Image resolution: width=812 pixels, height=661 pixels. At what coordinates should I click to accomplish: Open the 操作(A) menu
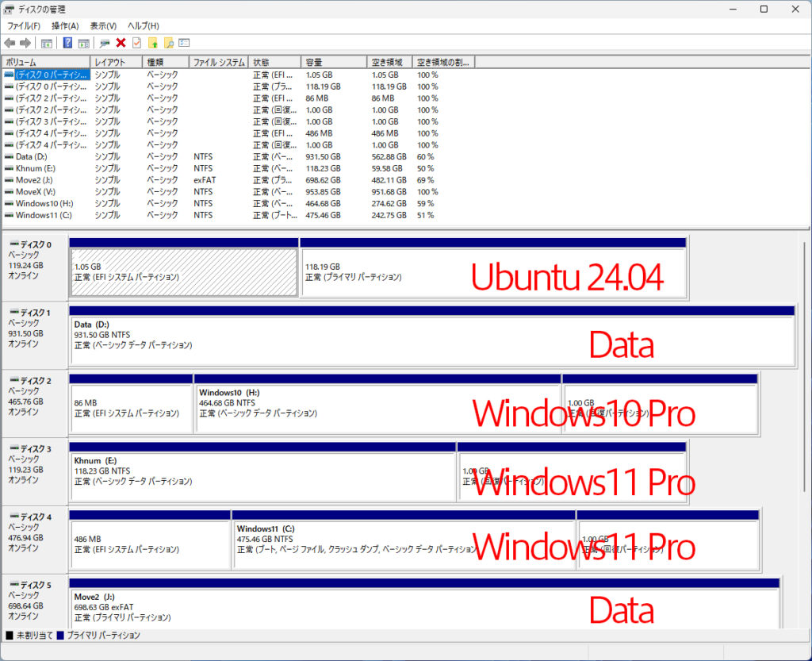click(x=65, y=26)
